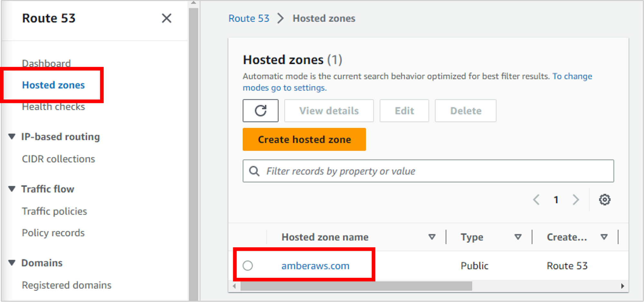Viewport: 644px width, 302px height.
Task: Click the Create hosted zone button
Action: point(304,139)
